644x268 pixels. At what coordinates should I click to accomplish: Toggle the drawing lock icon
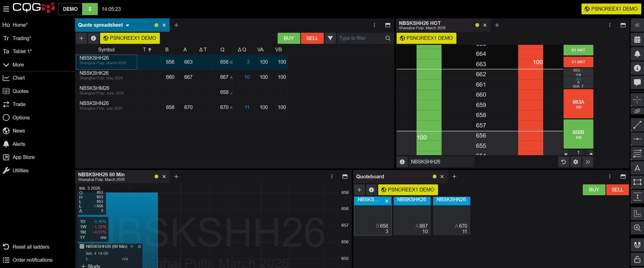[637, 259]
